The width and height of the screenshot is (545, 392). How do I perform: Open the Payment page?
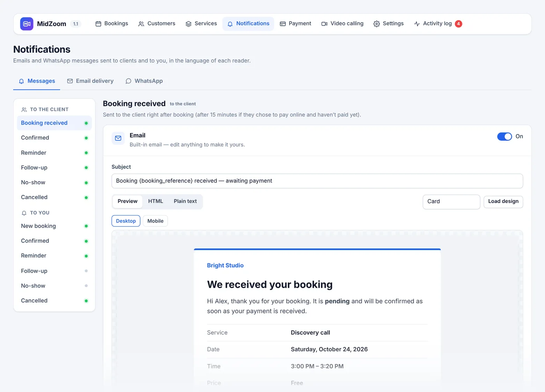click(295, 24)
